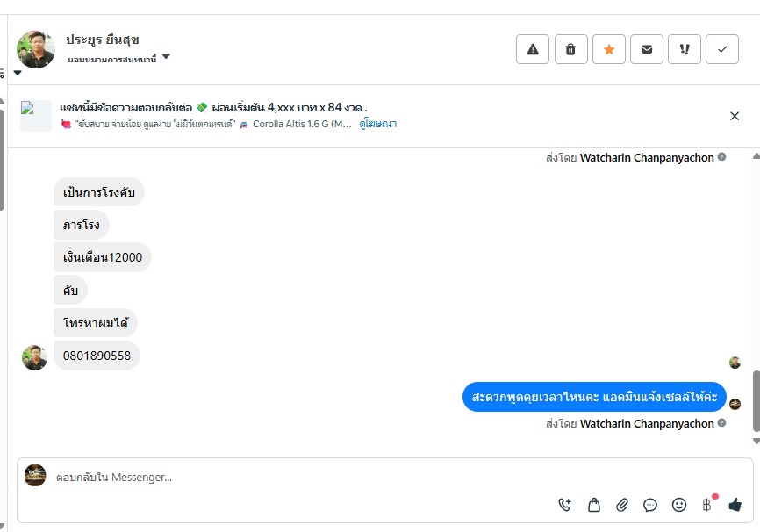
Task: Open the emoji picker smiley icon
Action: [x=678, y=505]
